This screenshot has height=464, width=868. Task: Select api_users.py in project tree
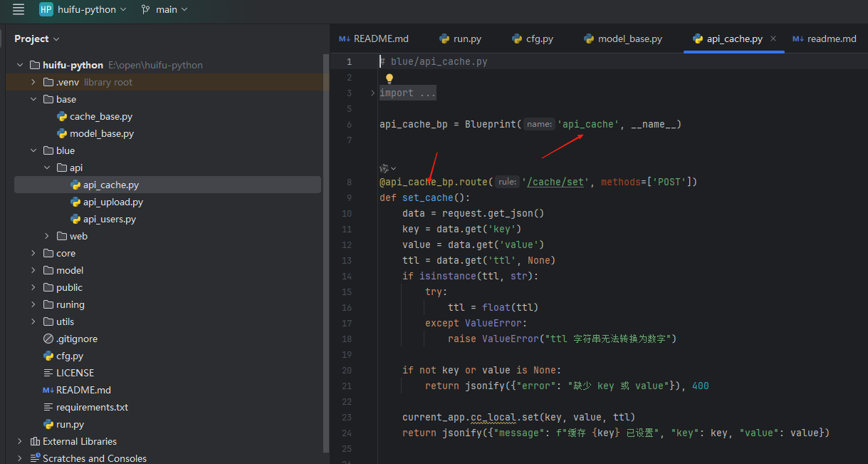click(110, 219)
